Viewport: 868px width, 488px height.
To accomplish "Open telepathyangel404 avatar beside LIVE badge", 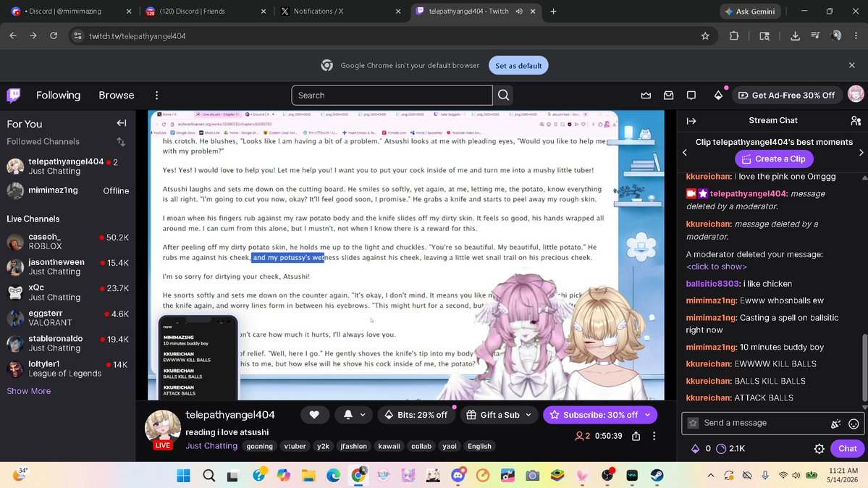I will (x=163, y=428).
